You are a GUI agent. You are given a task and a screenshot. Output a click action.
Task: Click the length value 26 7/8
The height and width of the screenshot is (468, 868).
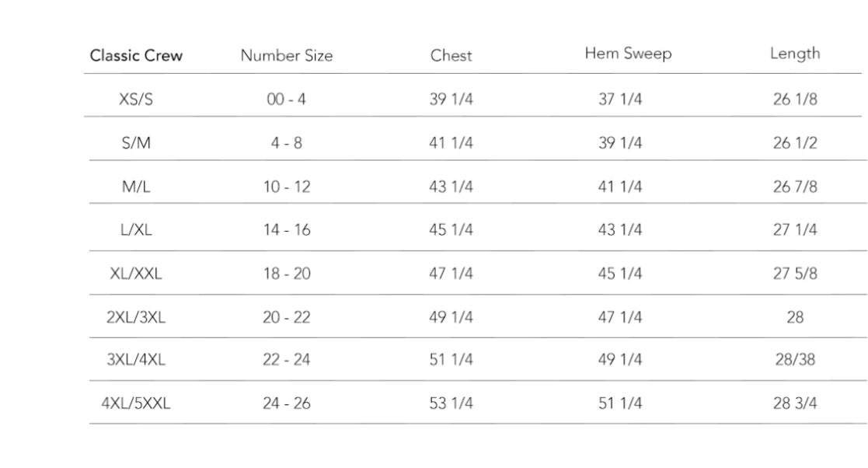[x=795, y=187]
